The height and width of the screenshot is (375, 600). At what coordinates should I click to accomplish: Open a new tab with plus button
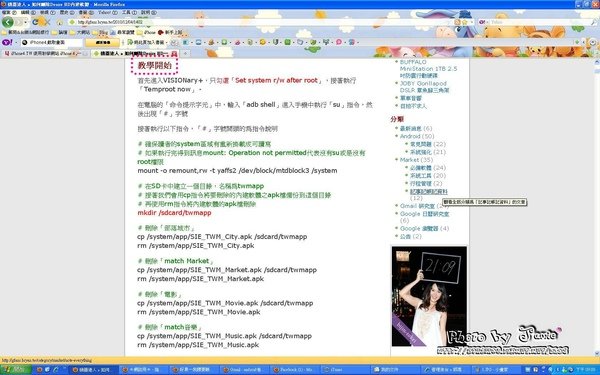coord(185,54)
